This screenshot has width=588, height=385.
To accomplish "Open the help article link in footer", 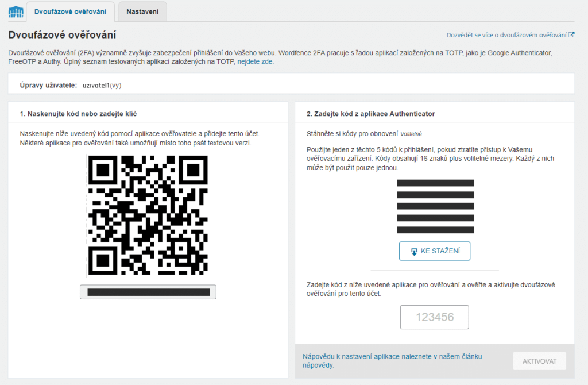I will pos(392,360).
